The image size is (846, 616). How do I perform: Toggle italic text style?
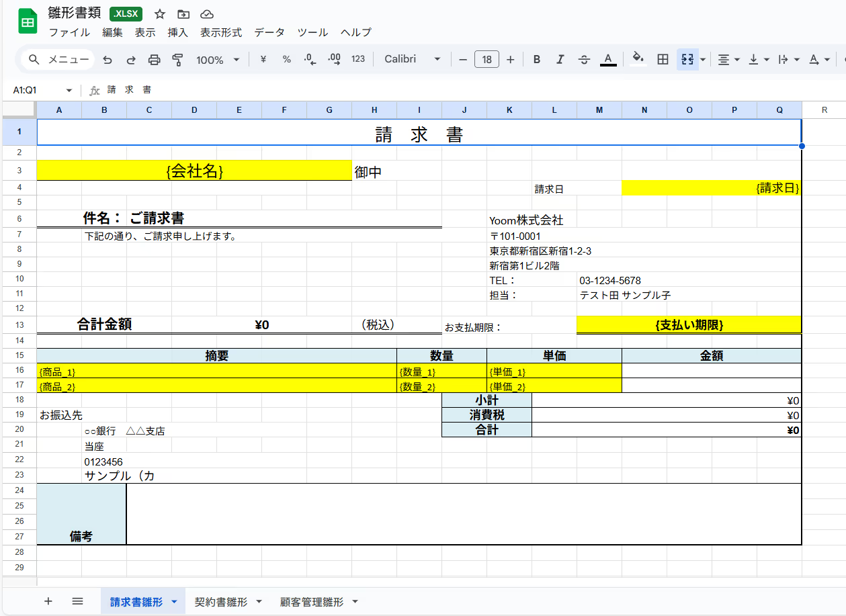click(x=560, y=59)
